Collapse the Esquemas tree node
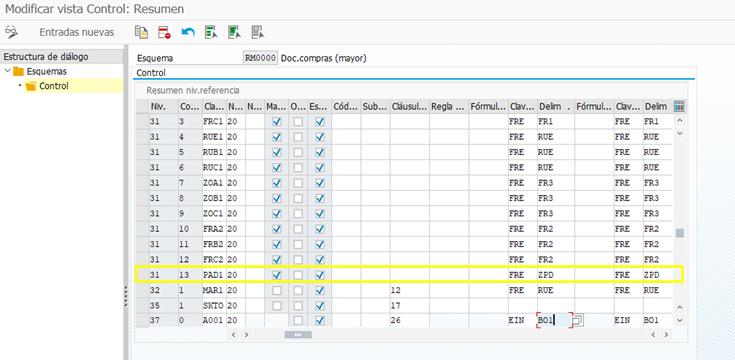The height and width of the screenshot is (360, 735). point(8,71)
